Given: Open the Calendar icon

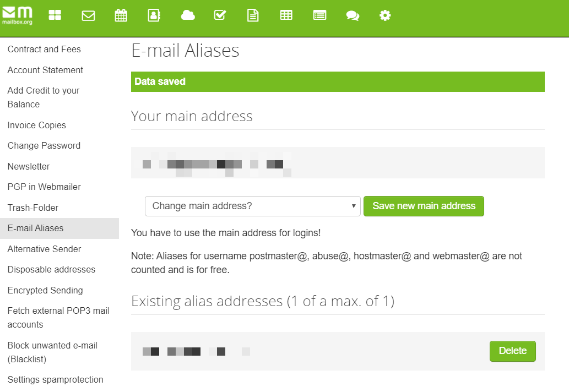Looking at the screenshot, I should [121, 15].
